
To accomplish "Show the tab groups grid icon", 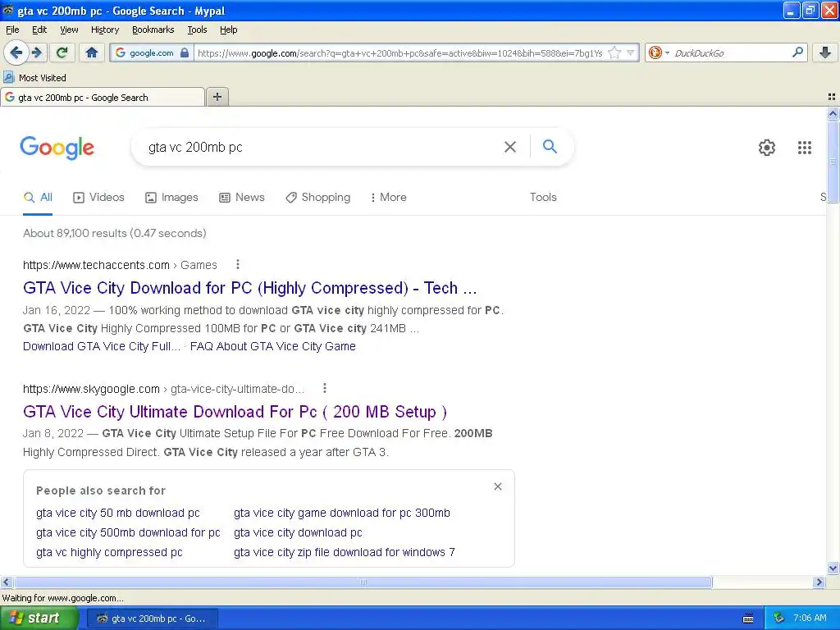I will click(x=832, y=97).
